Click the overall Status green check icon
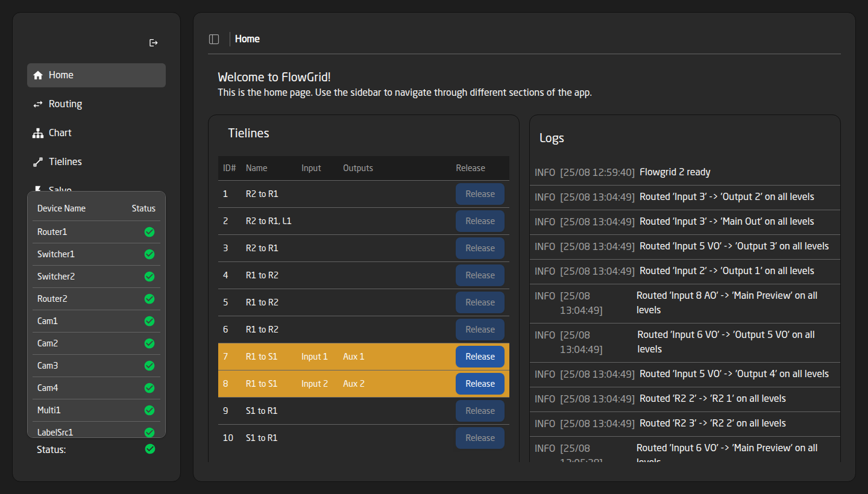 [x=150, y=449]
